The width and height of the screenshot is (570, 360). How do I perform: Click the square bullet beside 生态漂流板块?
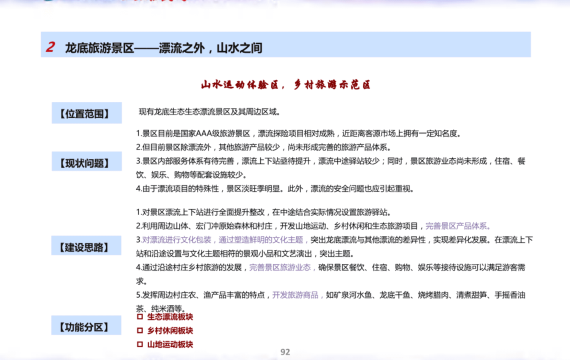[140, 317]
